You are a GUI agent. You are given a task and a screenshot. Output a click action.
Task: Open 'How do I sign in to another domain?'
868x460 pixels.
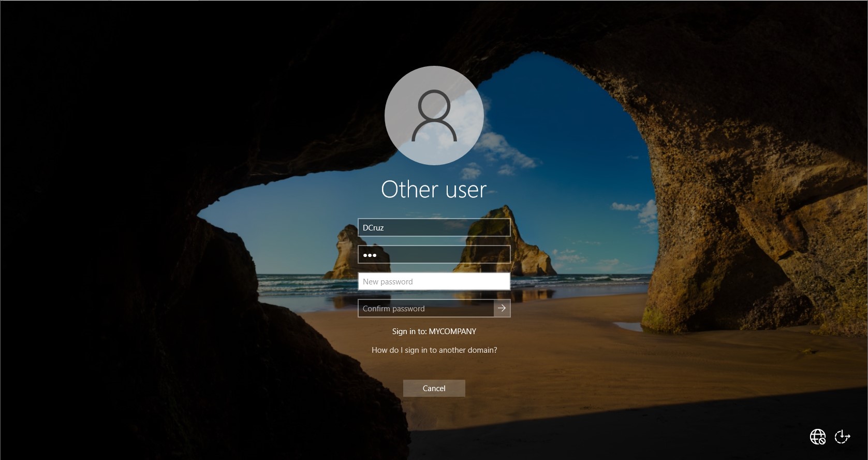(x=434, y=350)
